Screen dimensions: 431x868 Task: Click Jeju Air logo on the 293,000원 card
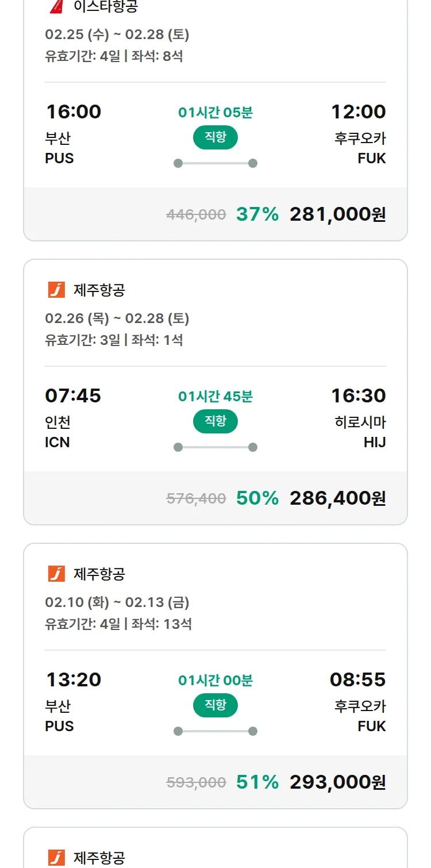[56, 574]
